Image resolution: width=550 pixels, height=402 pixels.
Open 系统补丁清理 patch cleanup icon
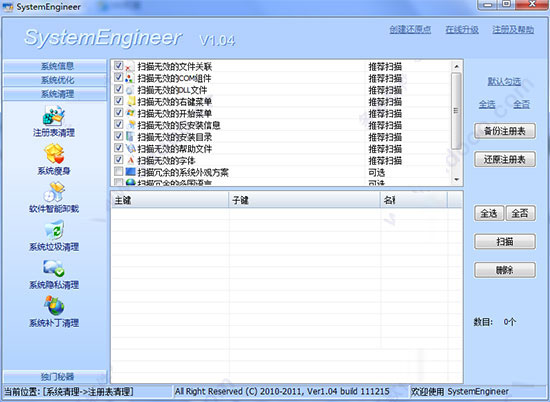[54, 305]
